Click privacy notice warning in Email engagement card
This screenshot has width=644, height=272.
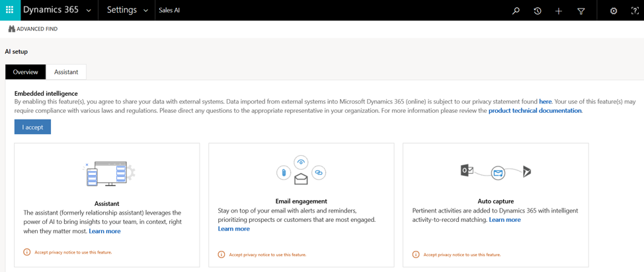tap(267, 255)
